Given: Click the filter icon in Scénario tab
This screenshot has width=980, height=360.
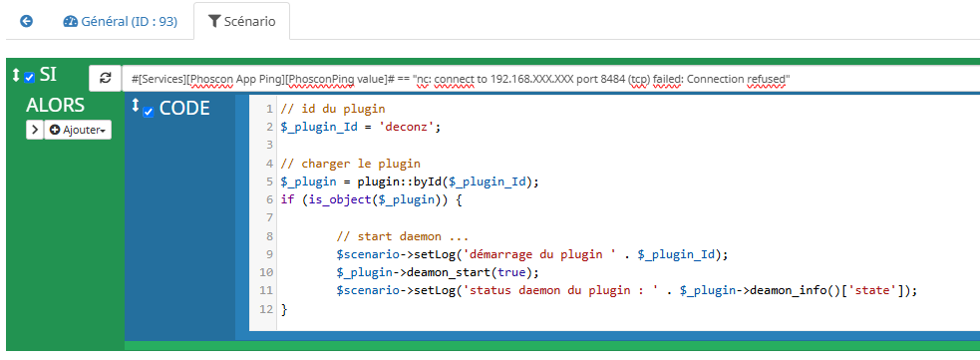Looking at the screenshot, I should 213,22.
